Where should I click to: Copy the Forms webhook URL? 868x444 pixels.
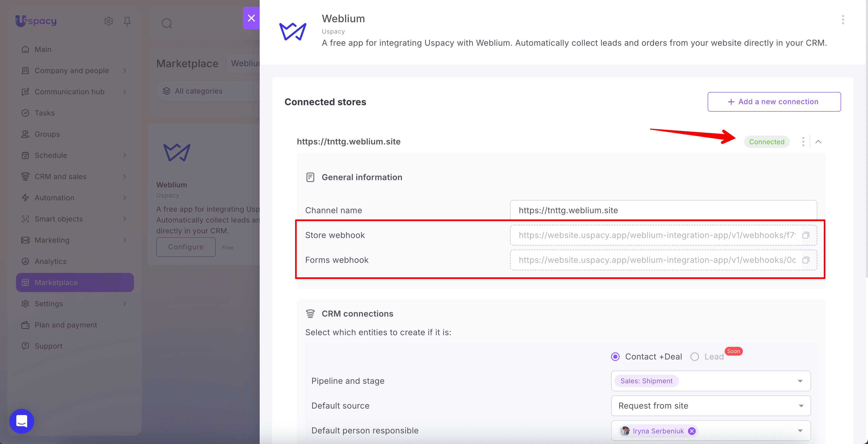(x=806, y=260)
